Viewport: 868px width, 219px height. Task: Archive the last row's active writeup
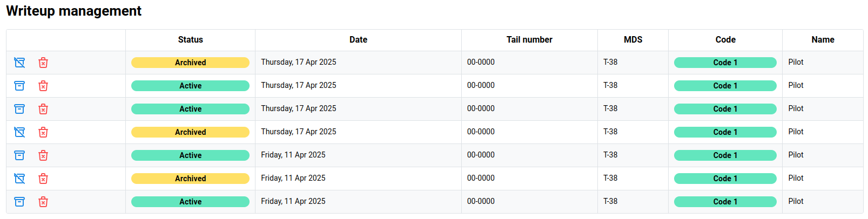19,202
